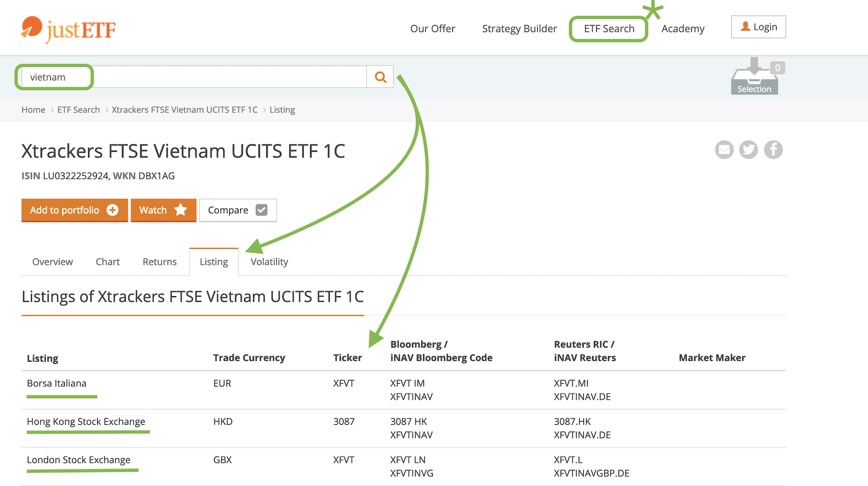This screenshot has width=868, height=486.
Task: Click the Login button
Action: coord(758,27)
